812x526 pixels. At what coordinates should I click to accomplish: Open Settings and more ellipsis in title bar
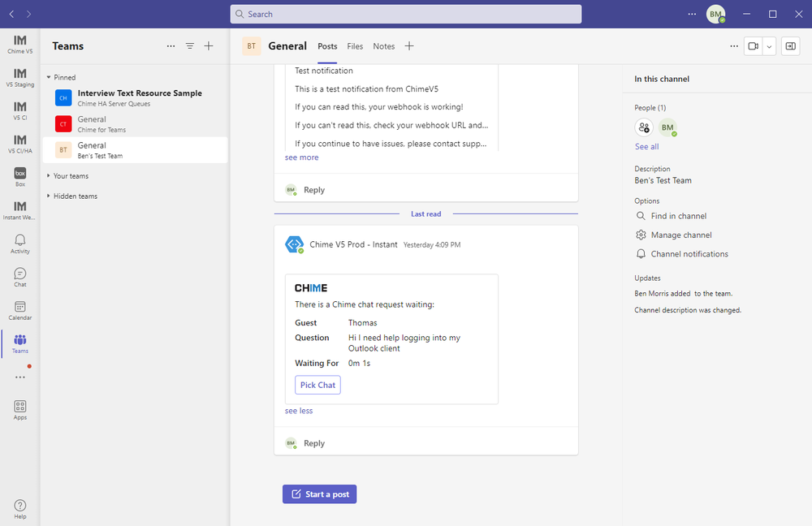click(x=692, y=14)
